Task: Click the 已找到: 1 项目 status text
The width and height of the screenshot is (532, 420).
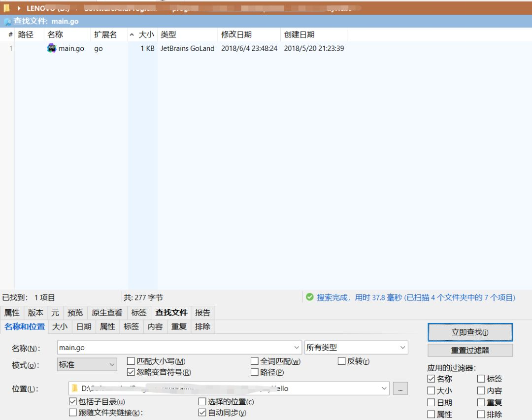Action: click(x=29, y=297)
